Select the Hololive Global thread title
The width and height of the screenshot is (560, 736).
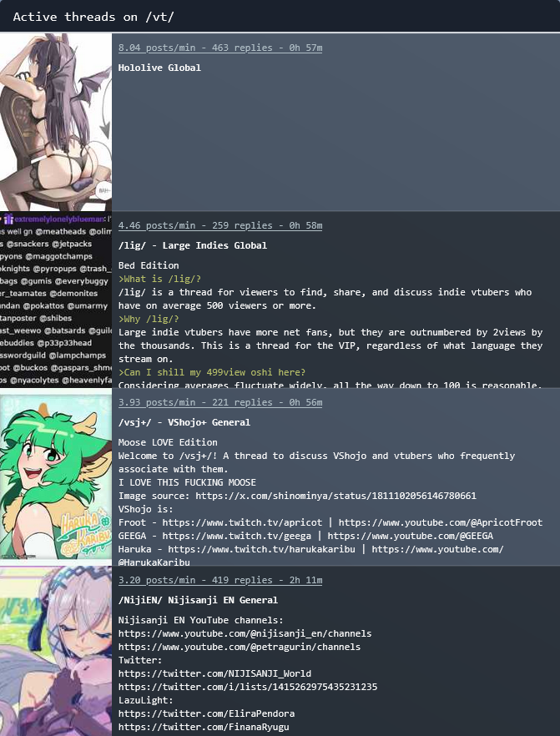pos(159,68)
